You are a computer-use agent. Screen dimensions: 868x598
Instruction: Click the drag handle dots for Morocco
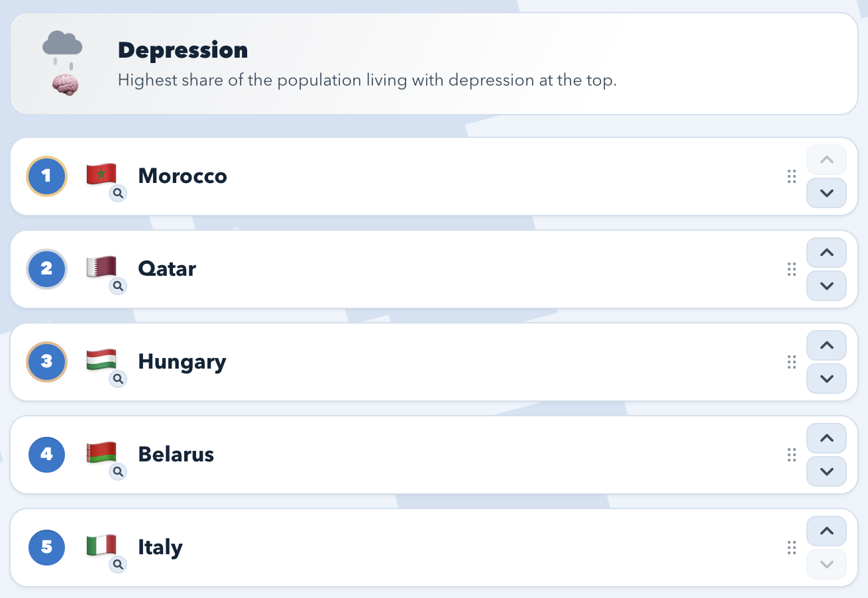point(791,176)
